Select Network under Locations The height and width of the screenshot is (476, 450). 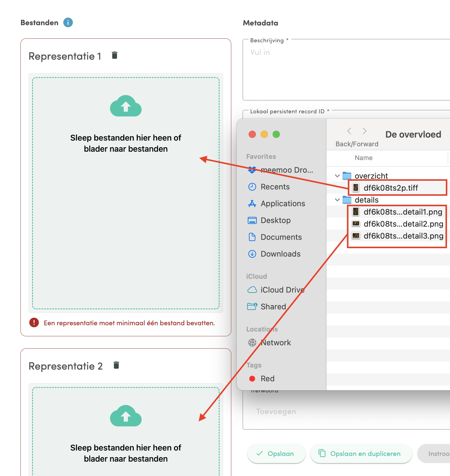coord(269,343)
